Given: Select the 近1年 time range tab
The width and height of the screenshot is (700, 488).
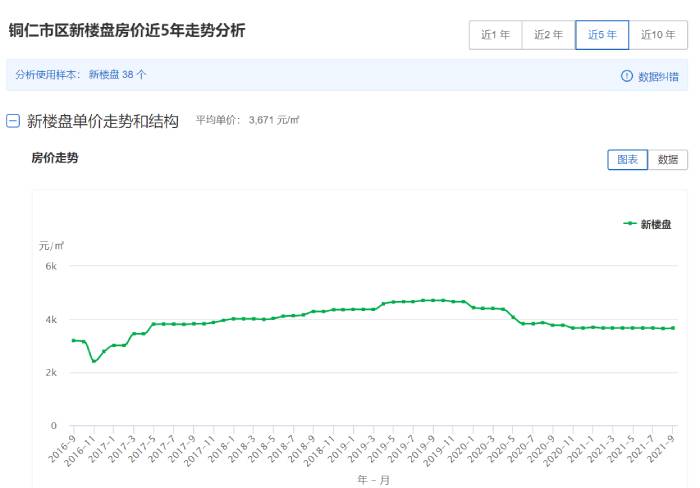Looking at the screenshot, I should tap(496, 35).
